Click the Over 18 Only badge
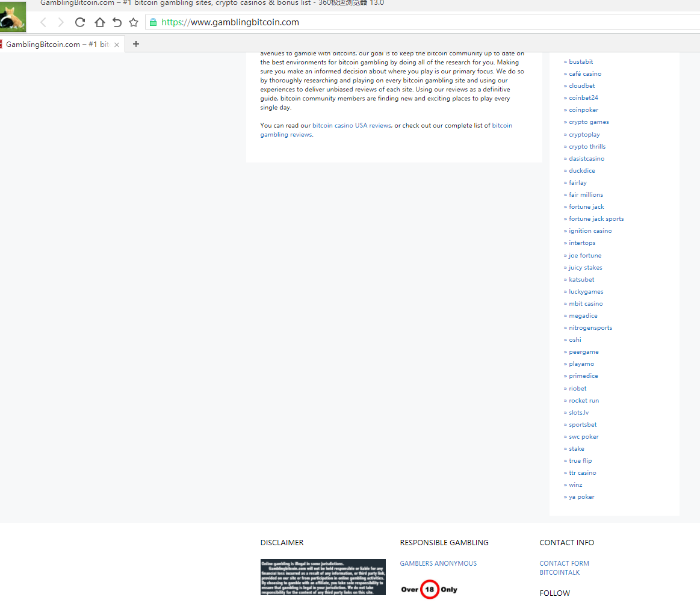Image resolution: width=700 pixels, height=603 pixels. (429, 589)
